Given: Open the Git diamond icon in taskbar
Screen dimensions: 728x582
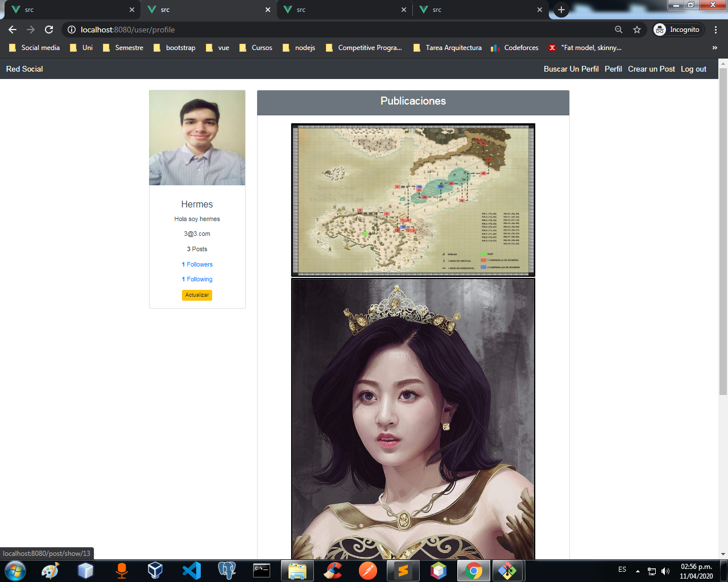Looking at the screenshot, I should (508, 571).
